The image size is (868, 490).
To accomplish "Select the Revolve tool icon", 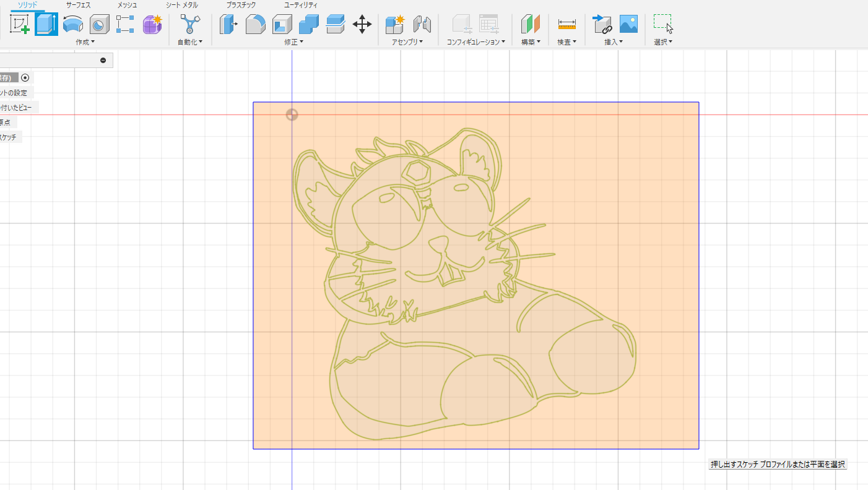I will tap(73, 25).
